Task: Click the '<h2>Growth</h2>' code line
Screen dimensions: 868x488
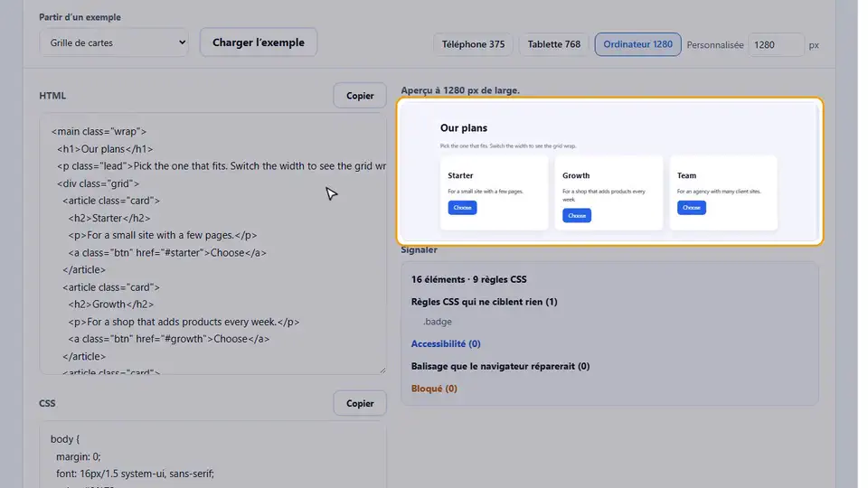Action: [x=110, y=305]
